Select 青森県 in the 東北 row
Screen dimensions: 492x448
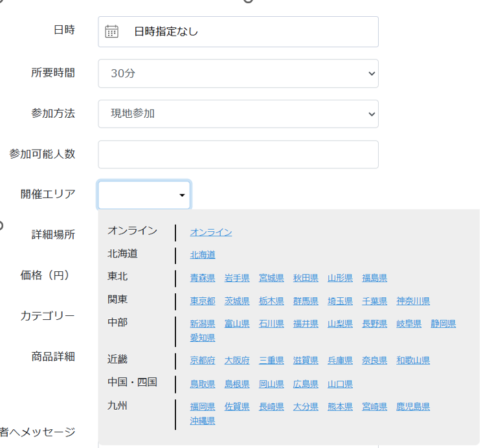click(202, 278)
